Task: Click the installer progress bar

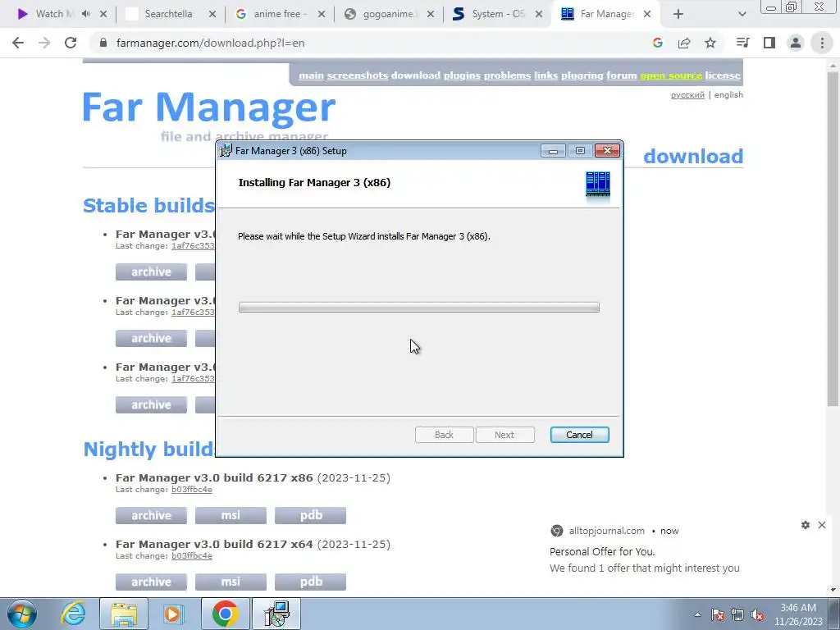Action: point(419,307)
